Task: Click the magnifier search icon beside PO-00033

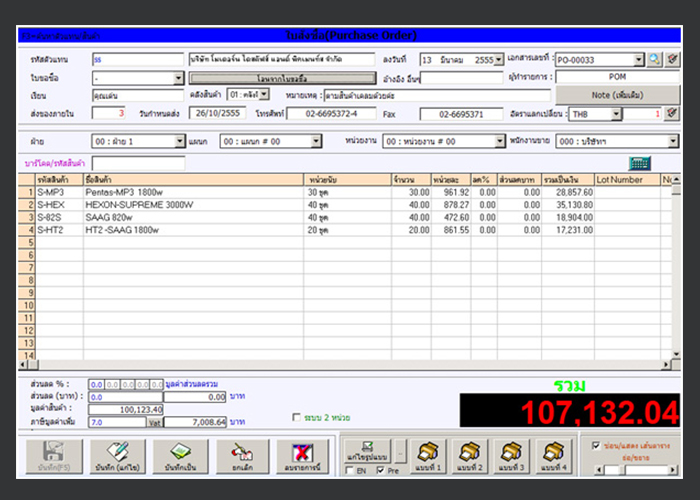Action: [x=654, y=59]
